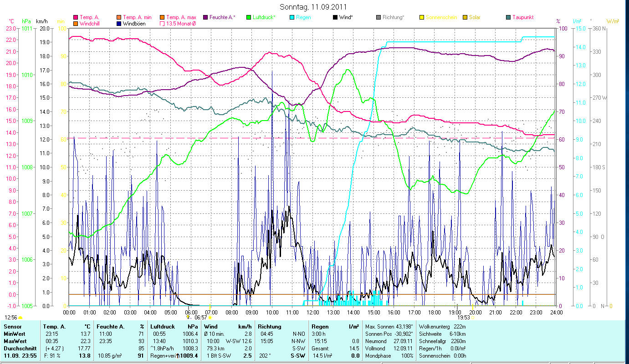
Task: Click the yellow Sonnenschein legend square
Action: [422, 17]
